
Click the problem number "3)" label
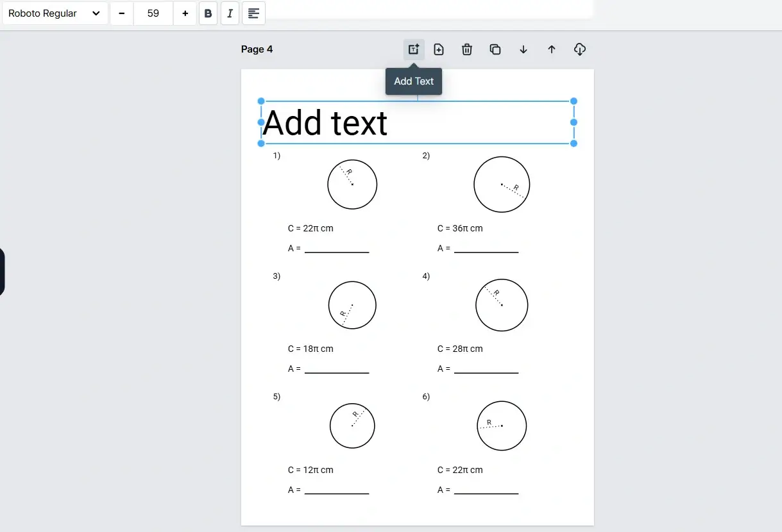[x=276, y=276]
